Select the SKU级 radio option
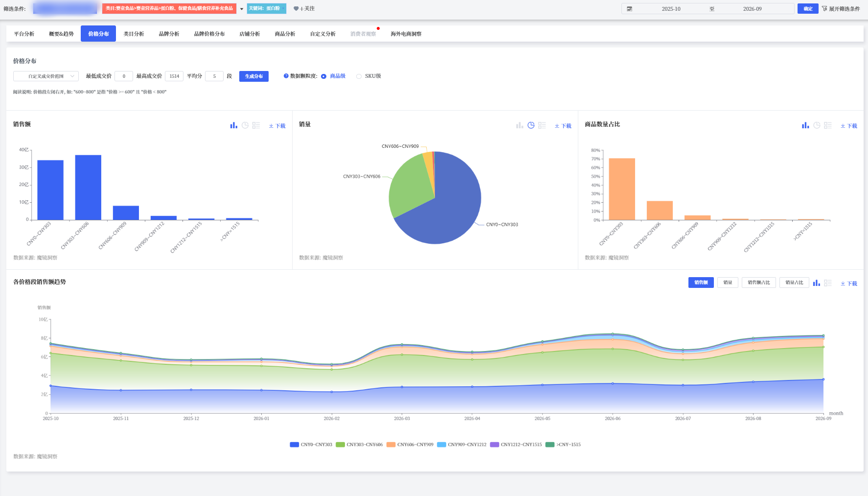 point(359,76)
